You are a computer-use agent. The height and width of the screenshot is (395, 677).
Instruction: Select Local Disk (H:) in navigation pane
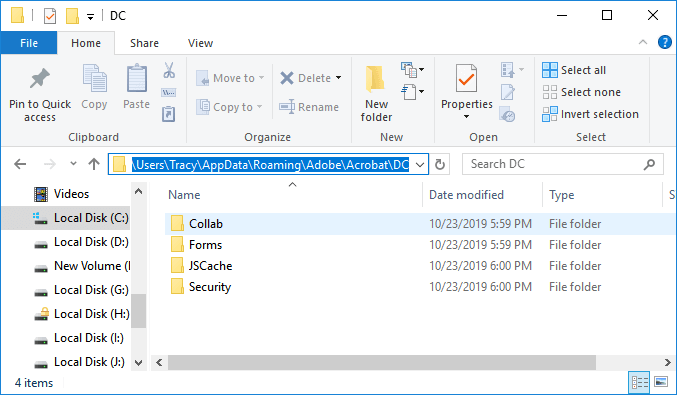pos(66,314)
